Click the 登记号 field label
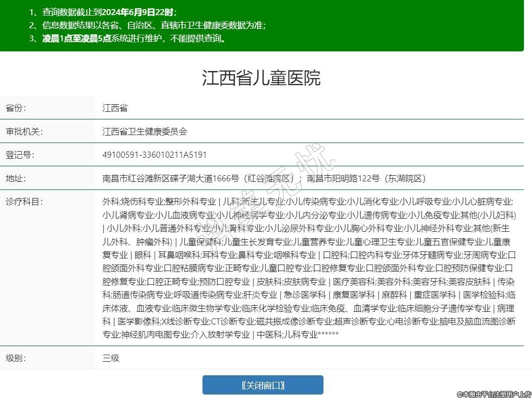Screen dimensions: 532x398 pyautogui.click(x=20, y=155)
